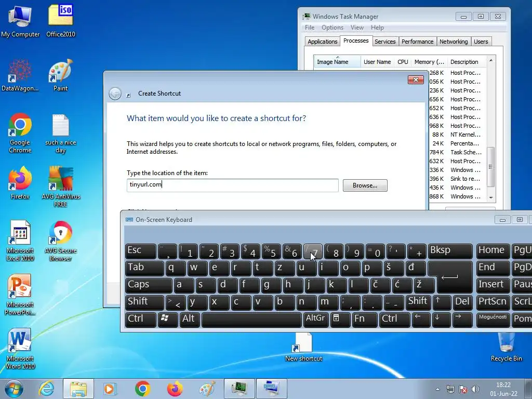This screenshot has width=532, height=399.
Task: Open Microsoft PowerPoint desktop shortcut
Action: point(20,295)
